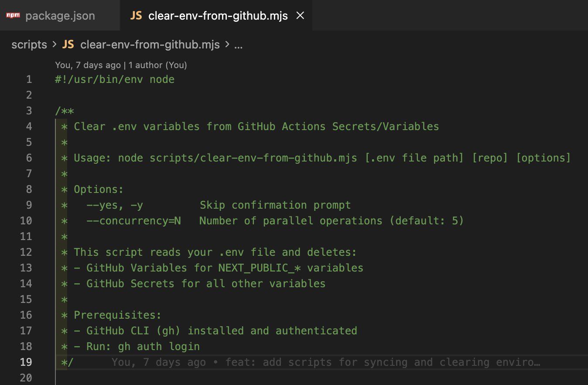The height and width of the screenshot is (385, 588).
Task: Expand the breadcrumb ellipsis symbol item
Action: coord(238,45)
